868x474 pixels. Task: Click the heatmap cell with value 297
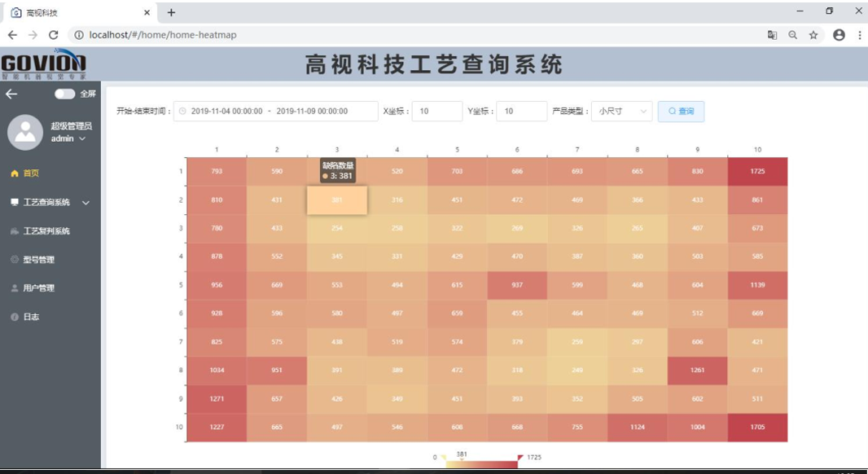(638, 342)
